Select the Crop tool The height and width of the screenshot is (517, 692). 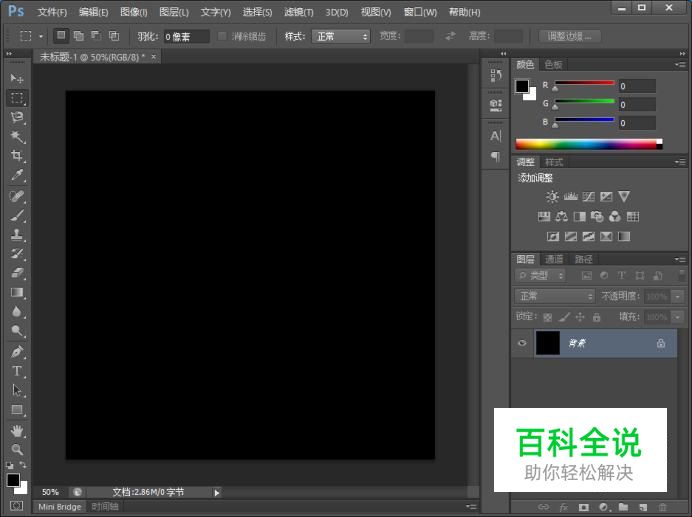click(x=17, y=156)
